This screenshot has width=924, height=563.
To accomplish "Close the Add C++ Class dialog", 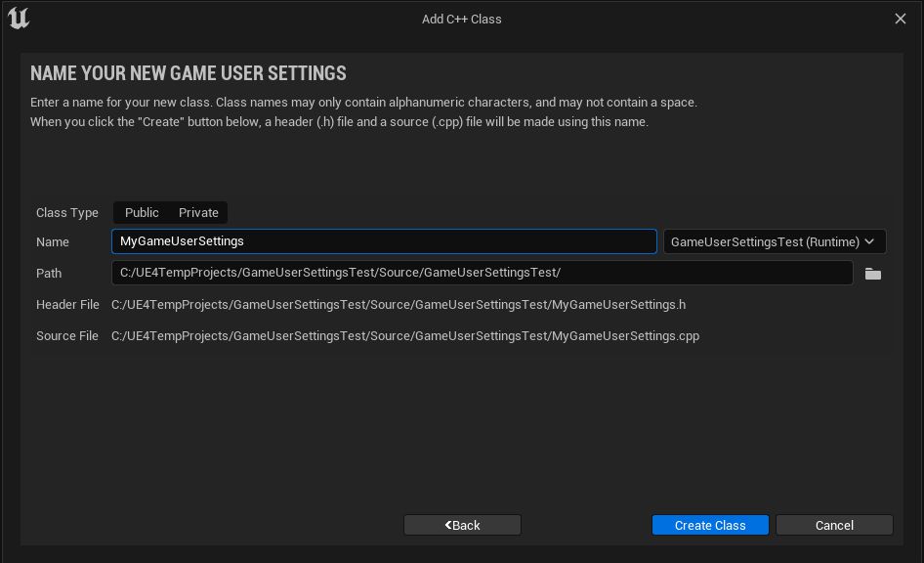I will tap(901, 19).
